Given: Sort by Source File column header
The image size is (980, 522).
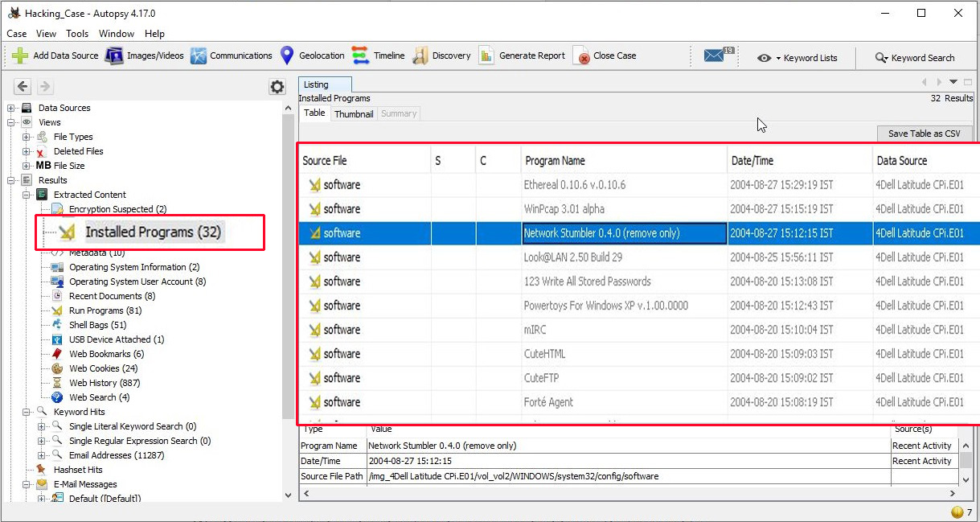Looking at the screenshot, I should (365, 161).
